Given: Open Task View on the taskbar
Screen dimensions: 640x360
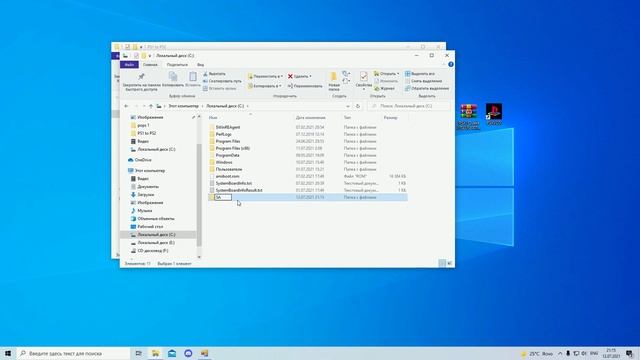Looking at the screenshot, I should [139, 353].
